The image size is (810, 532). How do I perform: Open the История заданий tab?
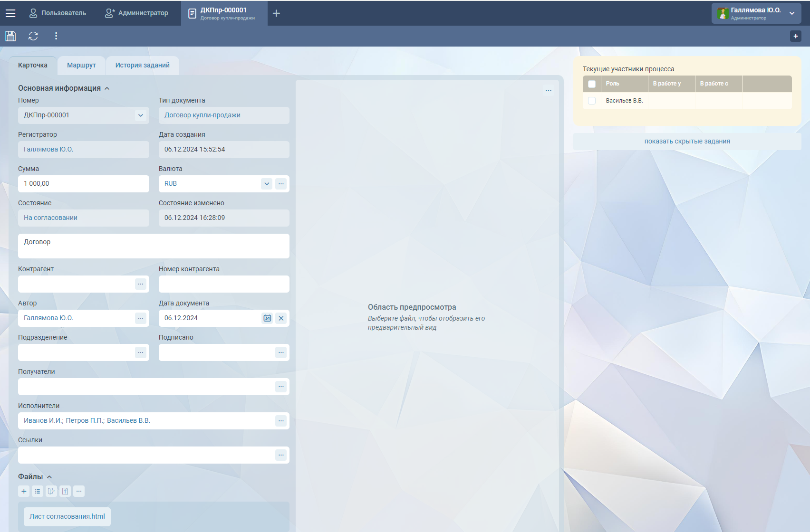(x=142, y=66)
